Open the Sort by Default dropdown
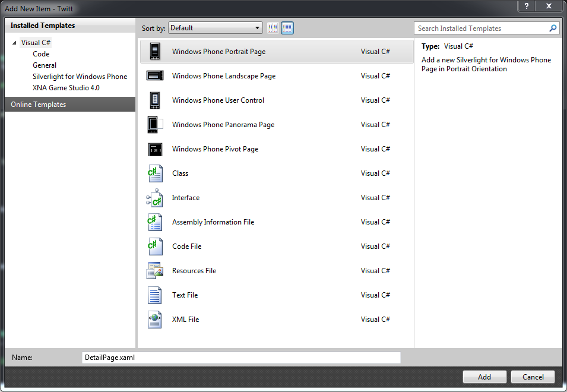567x392 pixels. tap(215, 28)
